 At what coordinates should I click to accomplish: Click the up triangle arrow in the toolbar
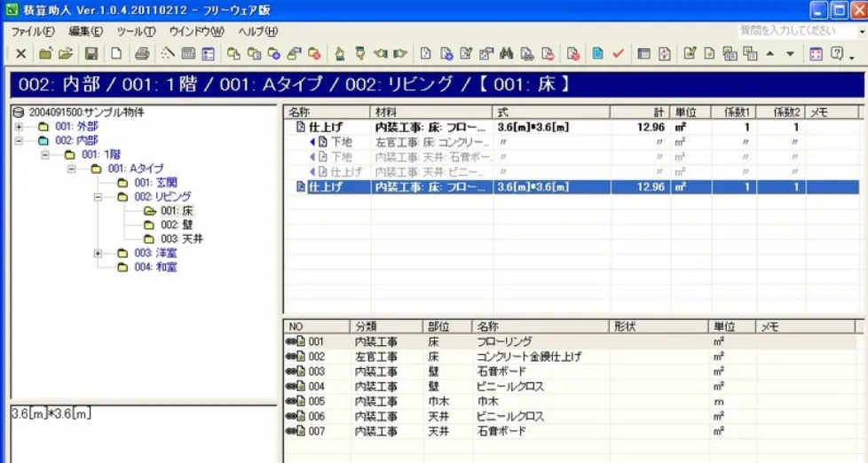tap(769, 54)
